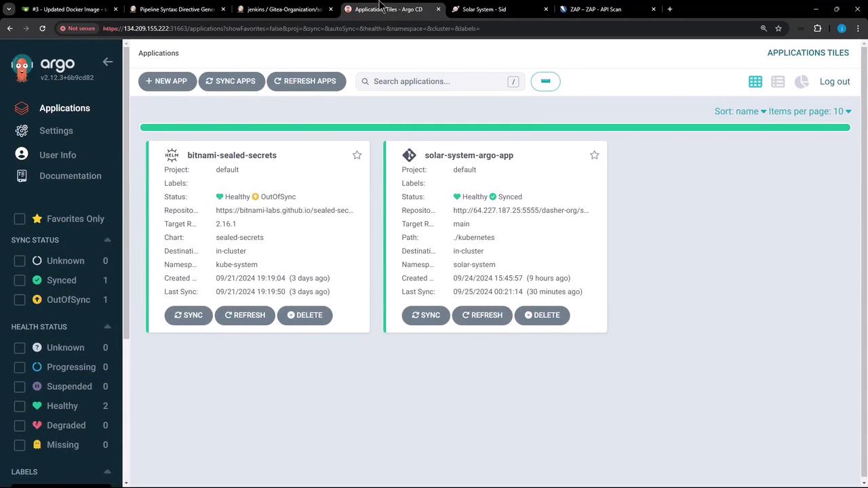Image resolution: width=868 pixels, height=488 pixels.
Task: Collapse the SYNC STATUS section
Action: (x=107, y=240)
